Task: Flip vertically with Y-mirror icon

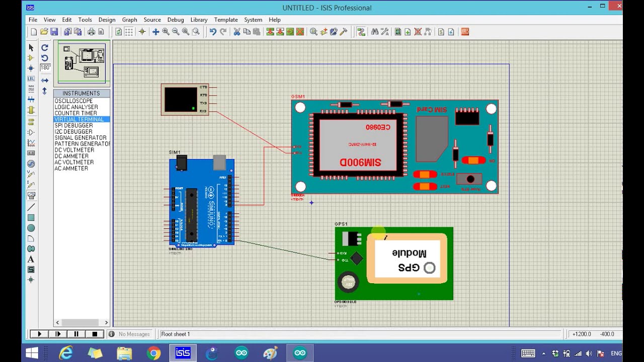Action: (45, 91)
